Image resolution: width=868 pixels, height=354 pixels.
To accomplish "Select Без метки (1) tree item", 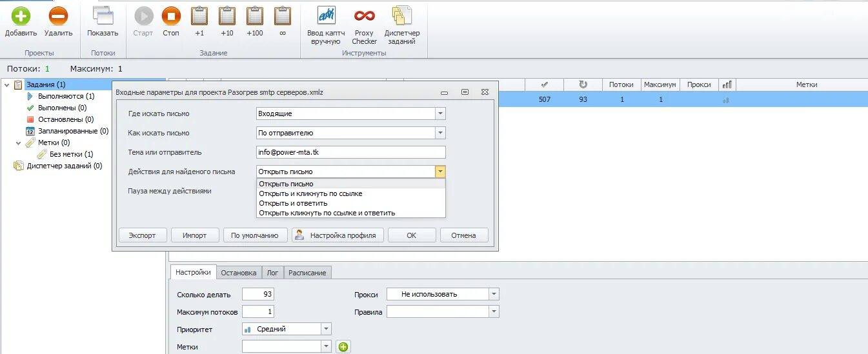I will [x=71, y=154].
